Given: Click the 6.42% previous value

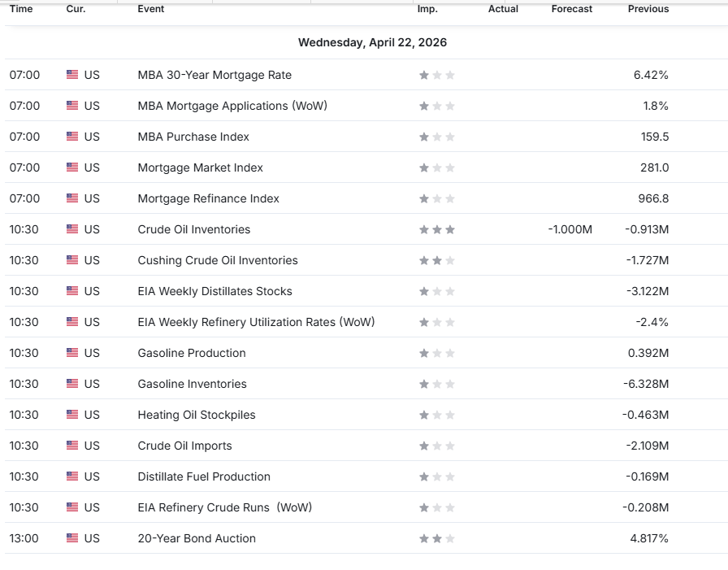Looking at the screenshot, I should [651, 75].
